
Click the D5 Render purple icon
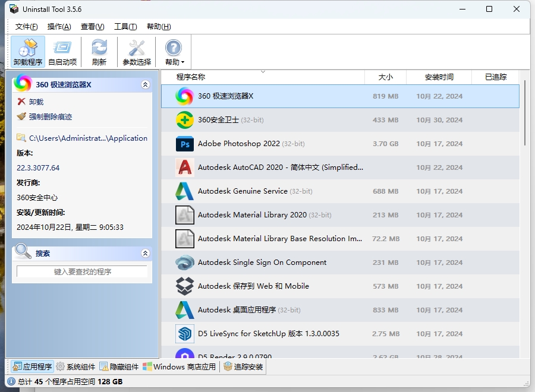tap(185, 353)
